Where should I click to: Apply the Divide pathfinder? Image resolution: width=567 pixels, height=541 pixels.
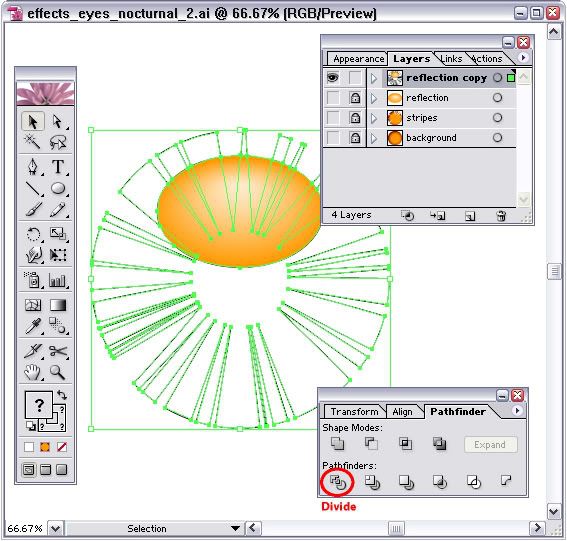(x=338, y=482)
